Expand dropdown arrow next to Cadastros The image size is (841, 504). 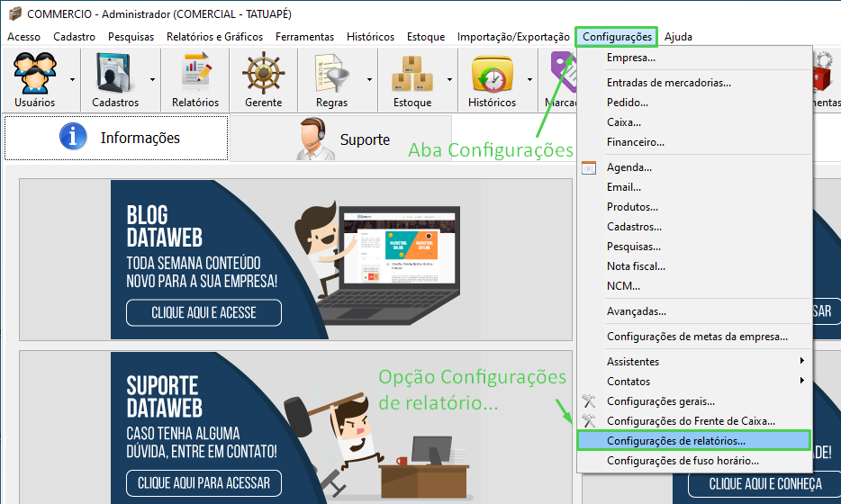(x=152, y=80)
